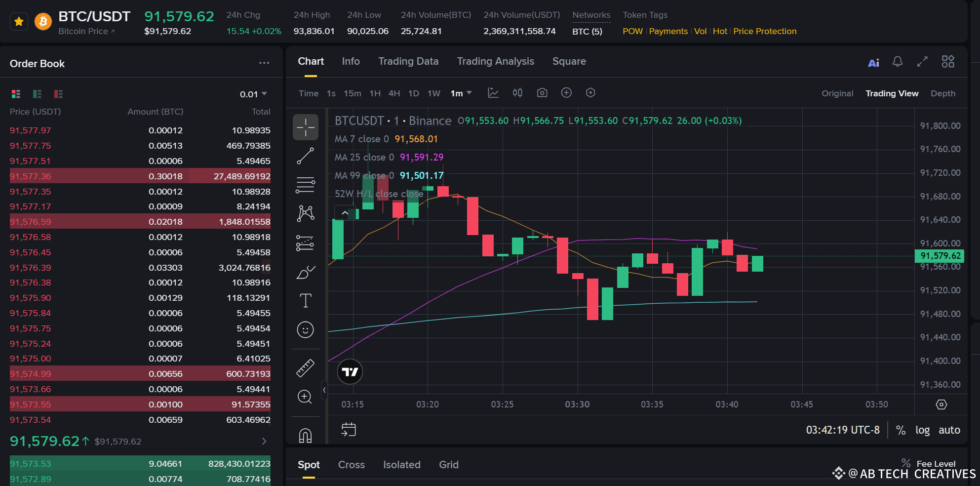
Task: Toggle log price scale
Action: coord(922,430)
